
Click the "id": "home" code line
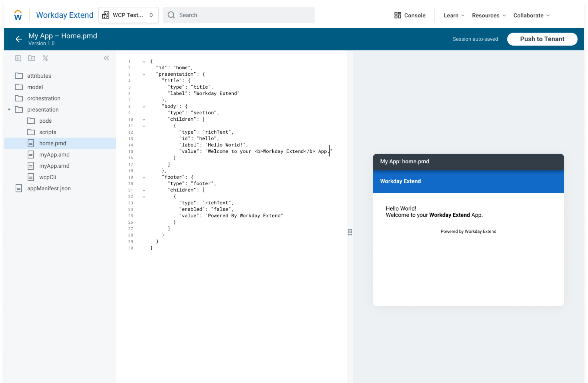(174, 68)
